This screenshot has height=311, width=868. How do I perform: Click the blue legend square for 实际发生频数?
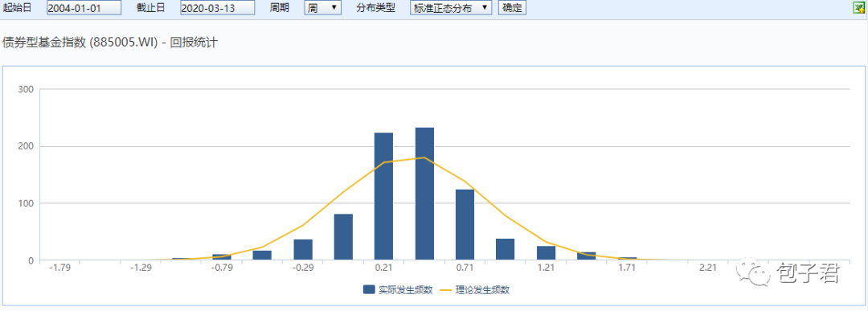click(370, 289)
